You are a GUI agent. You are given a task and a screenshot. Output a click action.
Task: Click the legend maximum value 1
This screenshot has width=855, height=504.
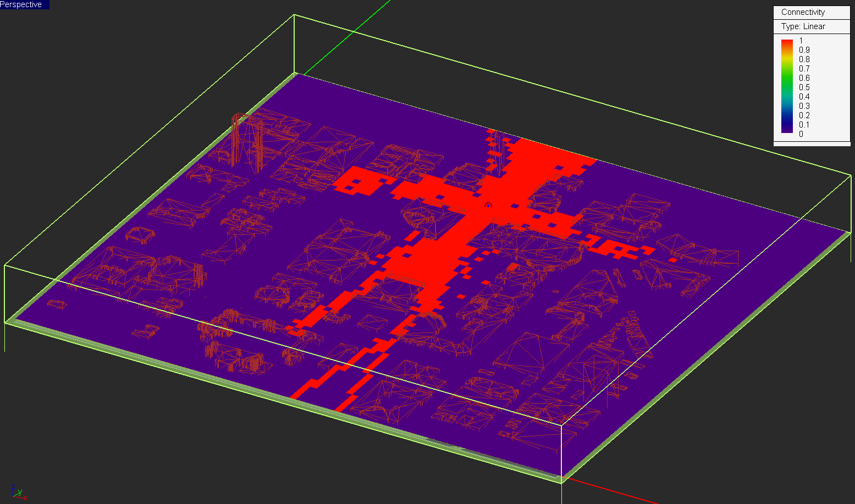[801, 41]
